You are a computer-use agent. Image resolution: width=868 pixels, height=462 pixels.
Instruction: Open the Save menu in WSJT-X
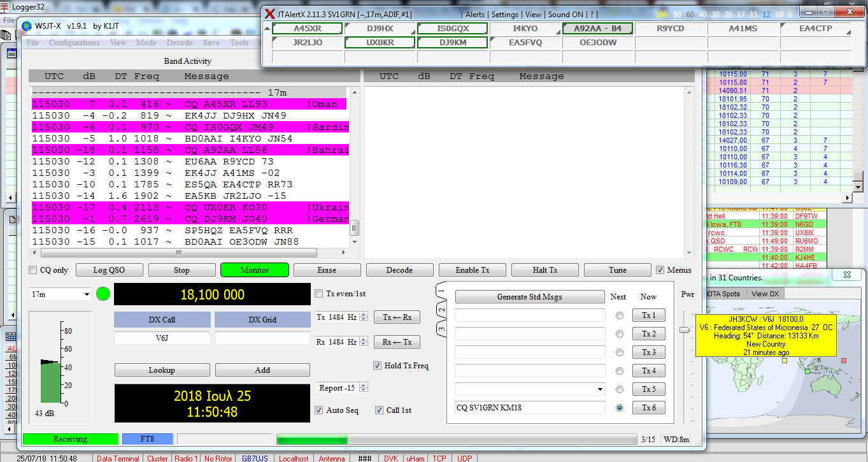[x=211, y=43]
